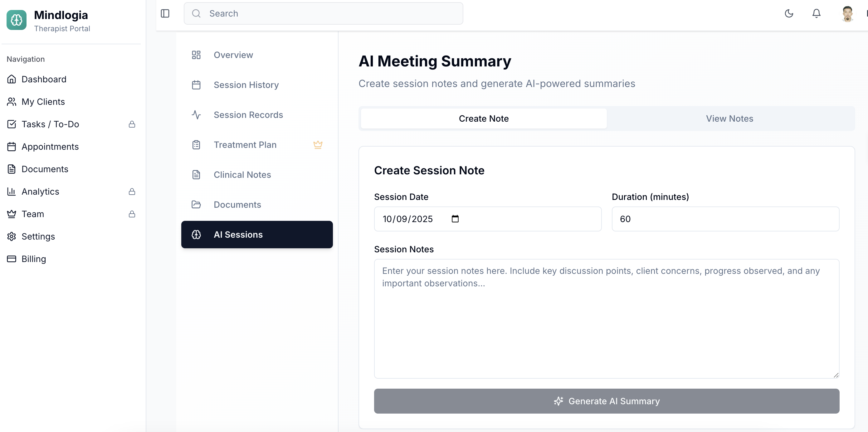Click the lock icon beside Team
868x432 pixels.
pos(132,214)
